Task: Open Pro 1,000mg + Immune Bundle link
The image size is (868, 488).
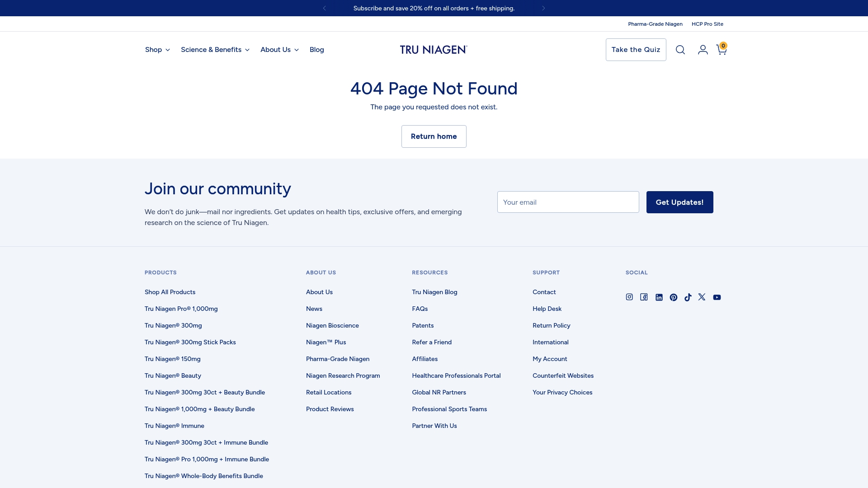Action: pos(207,460)
